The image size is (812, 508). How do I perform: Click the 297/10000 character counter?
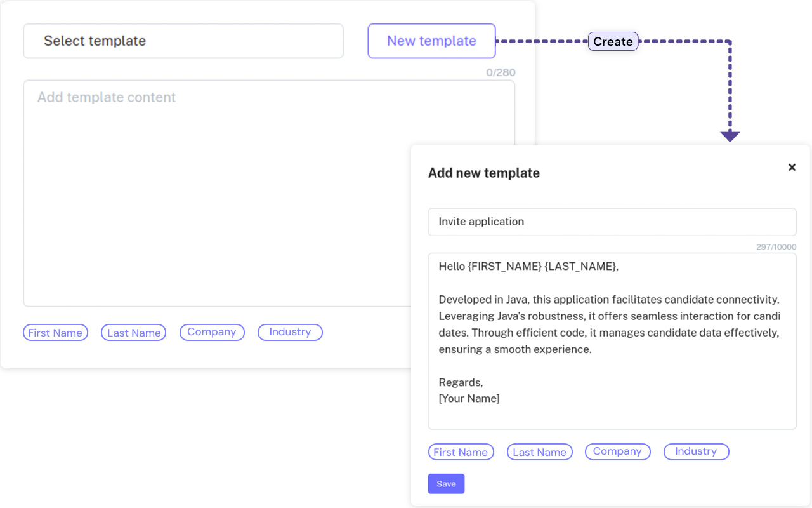(776, 247)
